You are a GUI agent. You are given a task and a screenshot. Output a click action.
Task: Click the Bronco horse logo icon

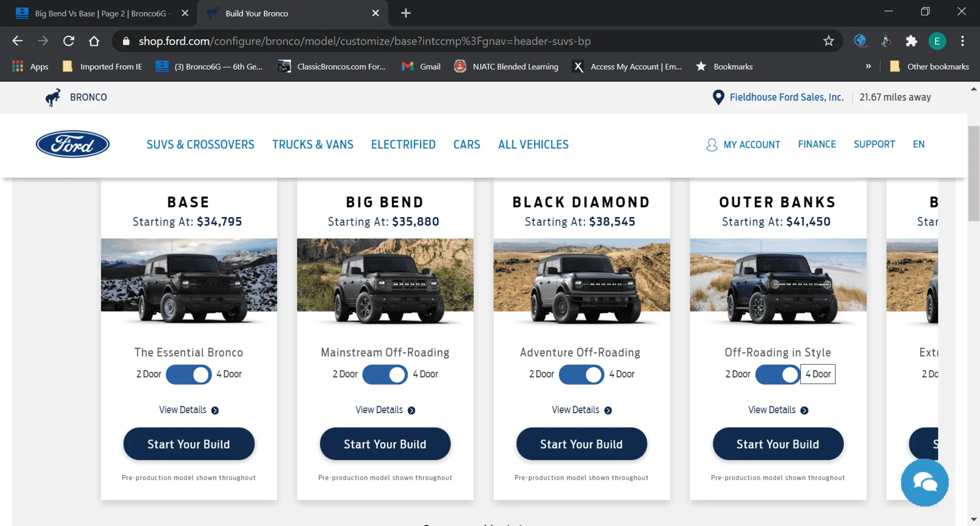[53, 97]
